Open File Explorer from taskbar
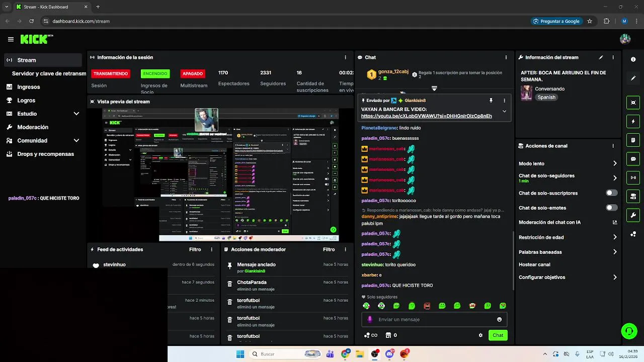Viewport: 644px width, 362px height. coord(360,354)
